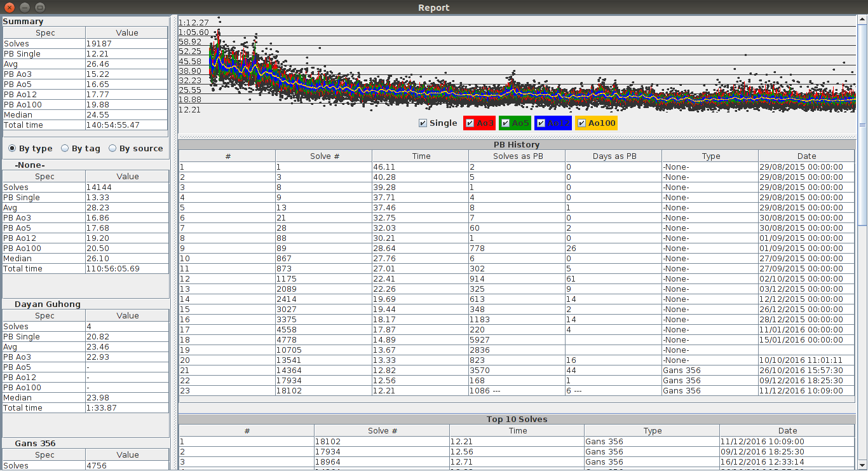Click the Time header in PB History
The height and width of the screenshot is (471, 868).
point(420,156)
